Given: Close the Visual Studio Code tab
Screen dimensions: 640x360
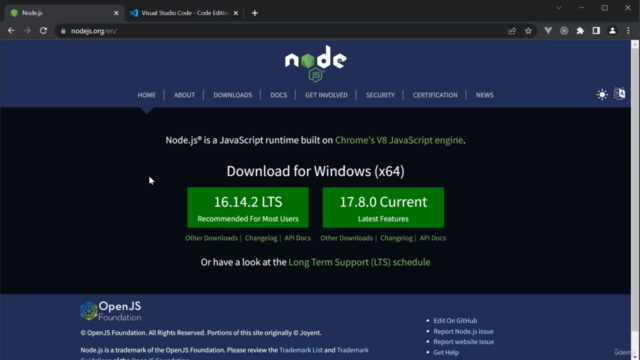Looking at the screenshot, I should tap(236, 13).
